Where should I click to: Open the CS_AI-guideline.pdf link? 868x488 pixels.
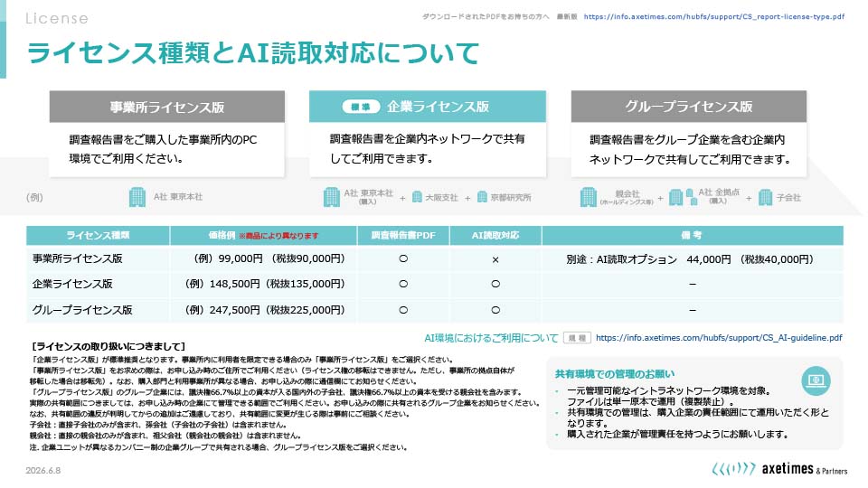pos(719,337)
